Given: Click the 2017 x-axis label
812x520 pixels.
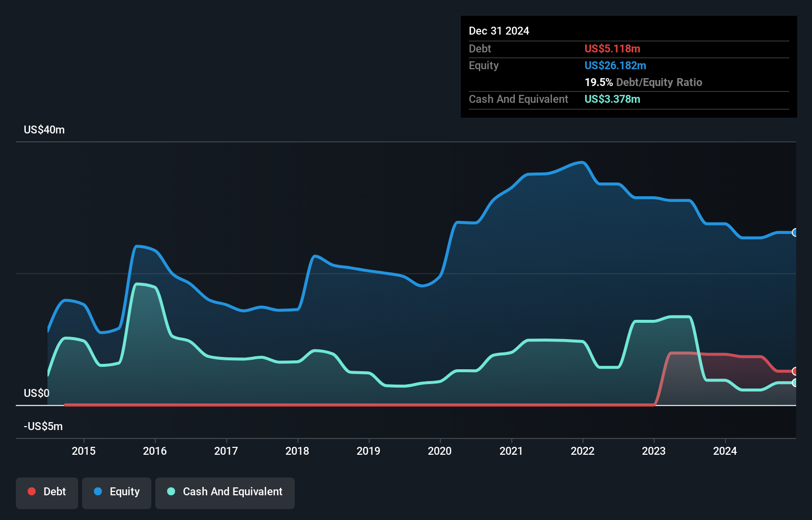Looking at the screenshot, I should pos(226,451).
